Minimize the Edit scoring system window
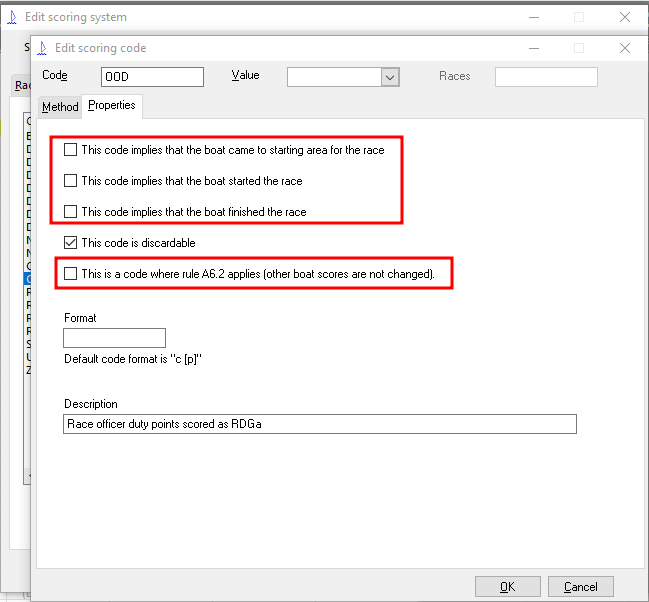The height and width of the screenshot is (602, 649). click(x=532, y=17)
